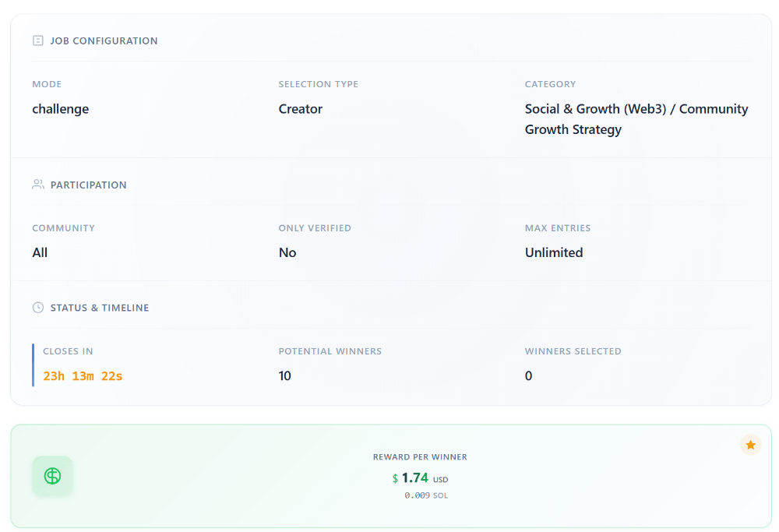Click the orange star badge icon
779x532 pixels.
[x=750, y=445]
